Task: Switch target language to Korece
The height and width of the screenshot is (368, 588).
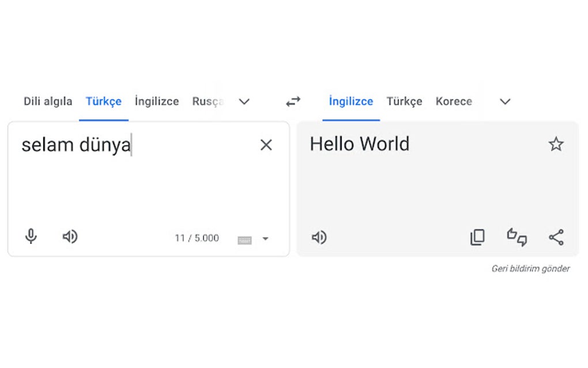Action: tap(454, 102)
